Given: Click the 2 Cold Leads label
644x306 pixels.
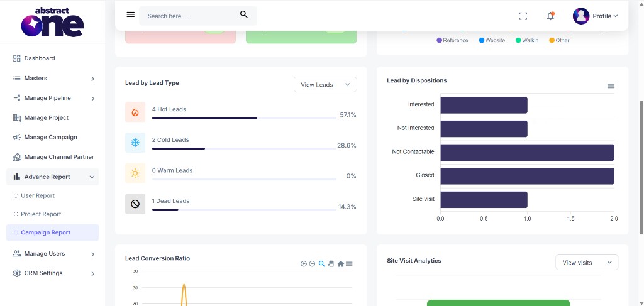Looking at the screenshot, I should coord(170,140).
